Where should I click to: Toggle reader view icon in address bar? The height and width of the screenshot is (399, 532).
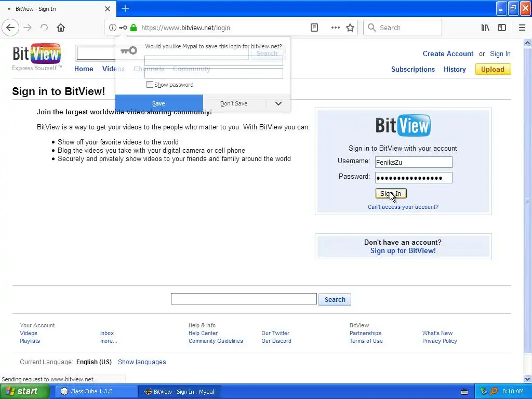(314, 28)
